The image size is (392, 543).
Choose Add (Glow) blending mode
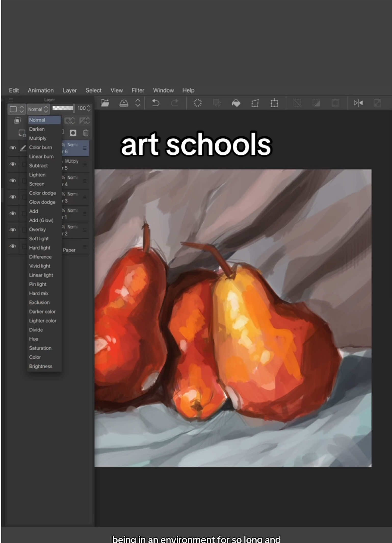[x=41, y=220]
